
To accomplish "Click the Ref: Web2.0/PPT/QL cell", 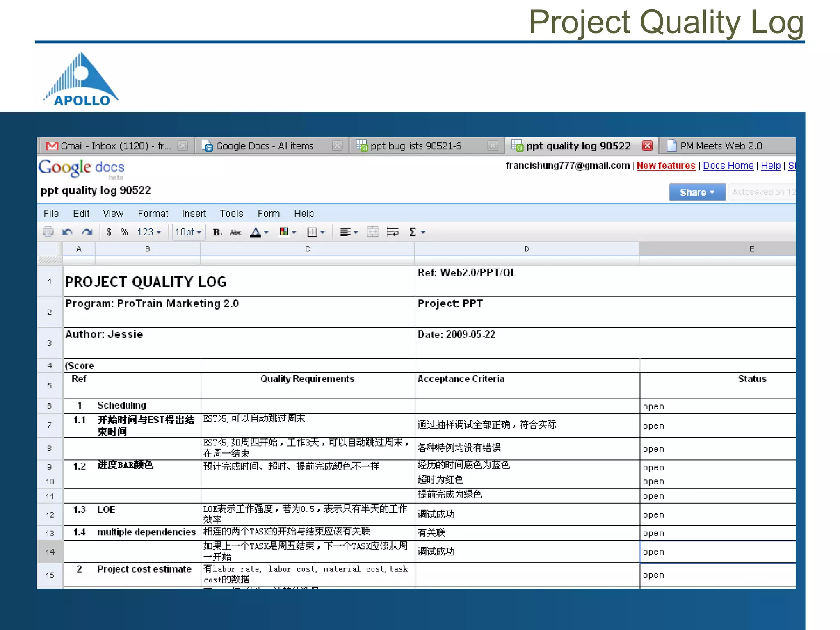I will (x=605, y=282).
